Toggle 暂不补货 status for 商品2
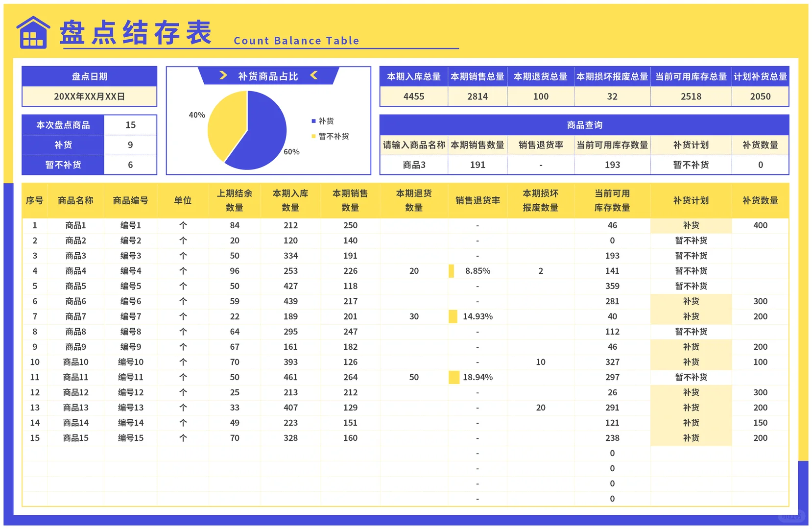812x529 pixels. click(x=691, y=240)
